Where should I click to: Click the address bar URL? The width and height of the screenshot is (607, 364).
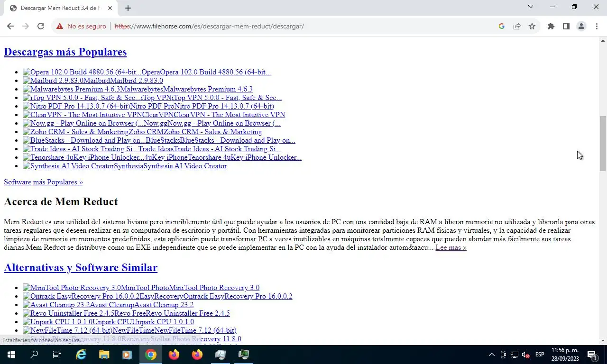click(209, 26)
